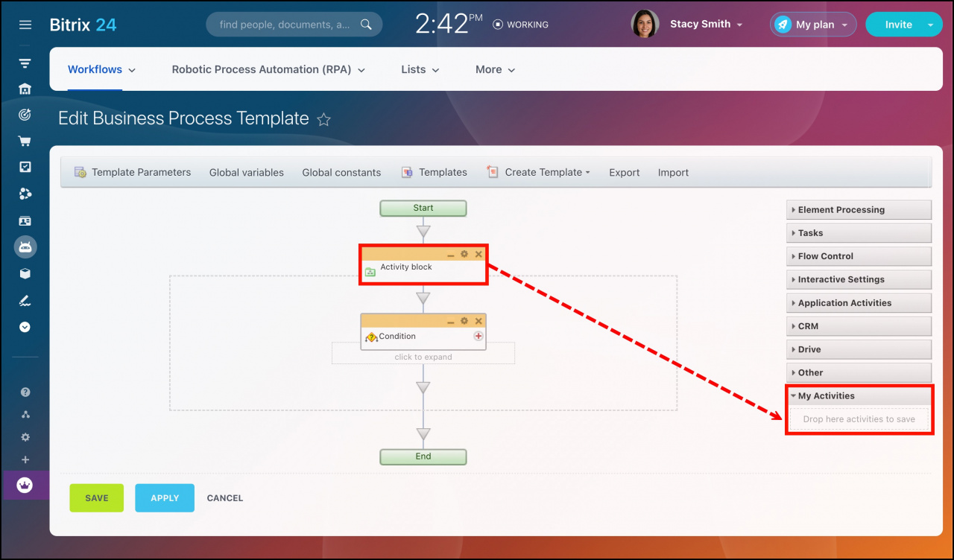Minimize the Activity block
Screen dimensions: 954x560
click(x=450, y=255)
